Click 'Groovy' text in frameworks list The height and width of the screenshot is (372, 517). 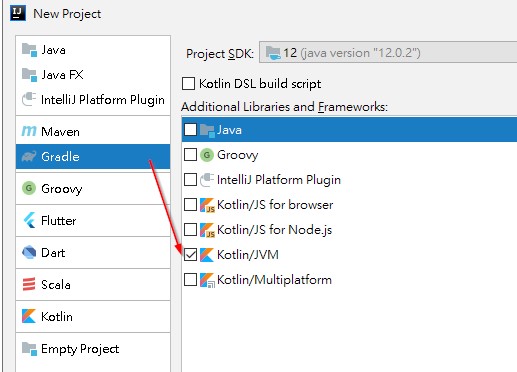click(x=238, y=155)
